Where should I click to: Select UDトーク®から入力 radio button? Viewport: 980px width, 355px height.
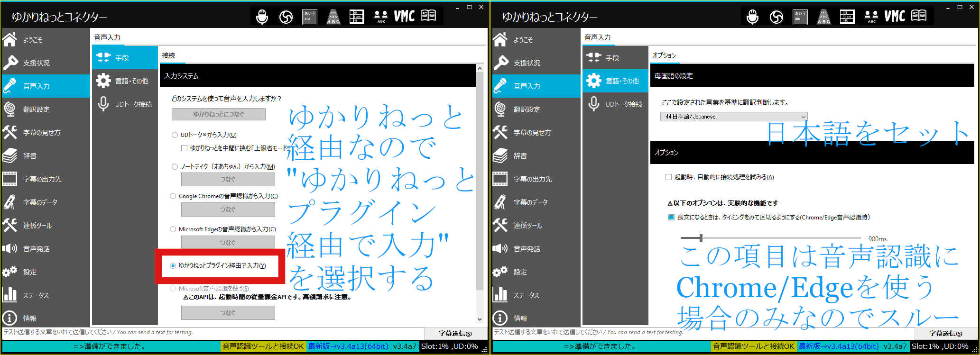[x=175, y=135]
